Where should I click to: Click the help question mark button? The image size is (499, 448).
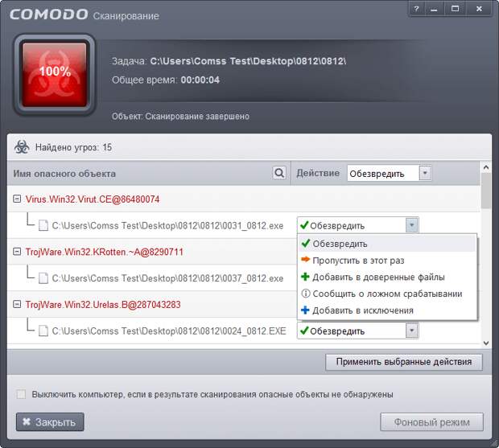[x=416, y=9]
